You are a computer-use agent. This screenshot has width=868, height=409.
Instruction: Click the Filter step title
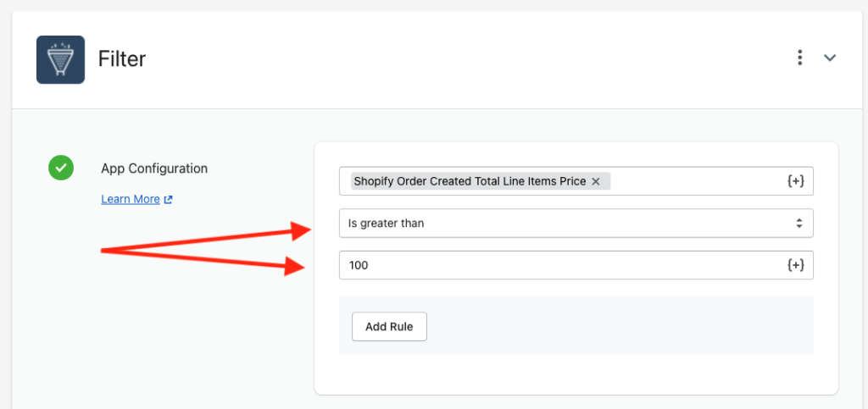tap(122, 58)
